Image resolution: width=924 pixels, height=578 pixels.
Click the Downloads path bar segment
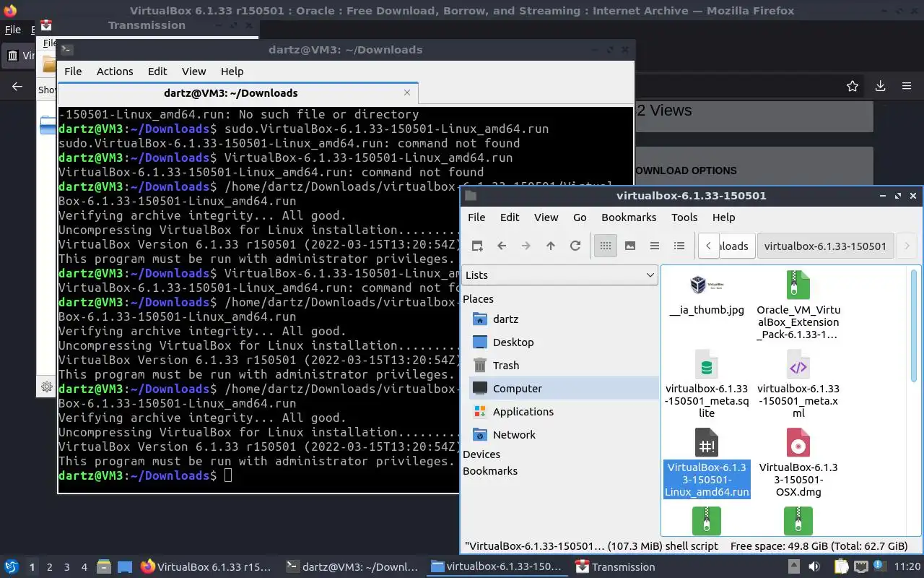click(x=736, y=246)
